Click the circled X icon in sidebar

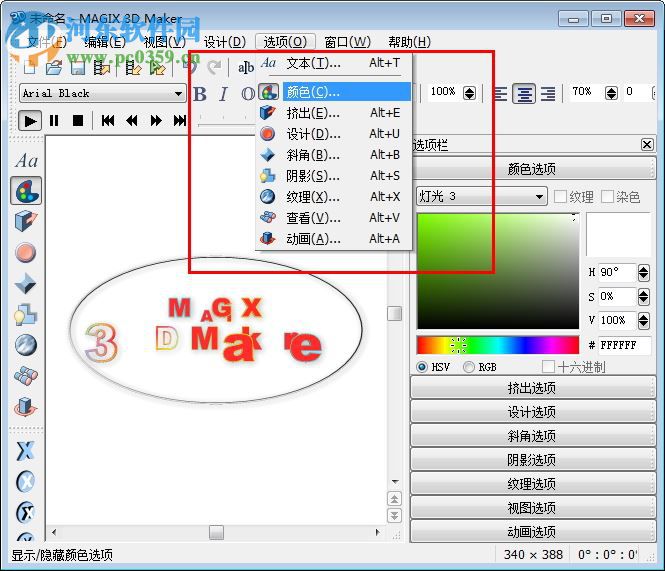(25, 481)
